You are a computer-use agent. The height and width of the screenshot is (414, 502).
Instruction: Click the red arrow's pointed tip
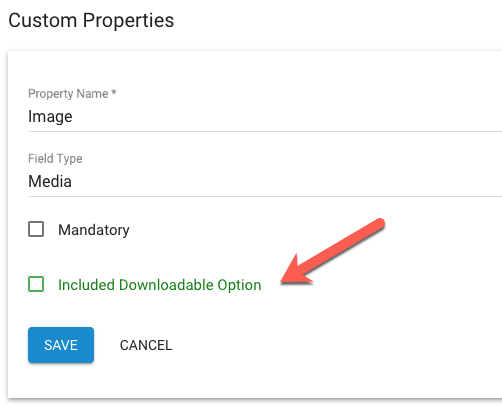click(283, 282)
